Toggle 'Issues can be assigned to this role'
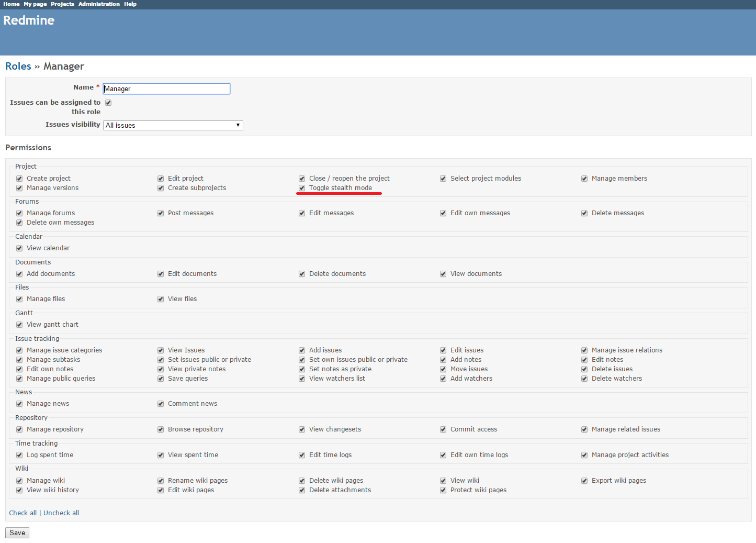 (108, 103)
